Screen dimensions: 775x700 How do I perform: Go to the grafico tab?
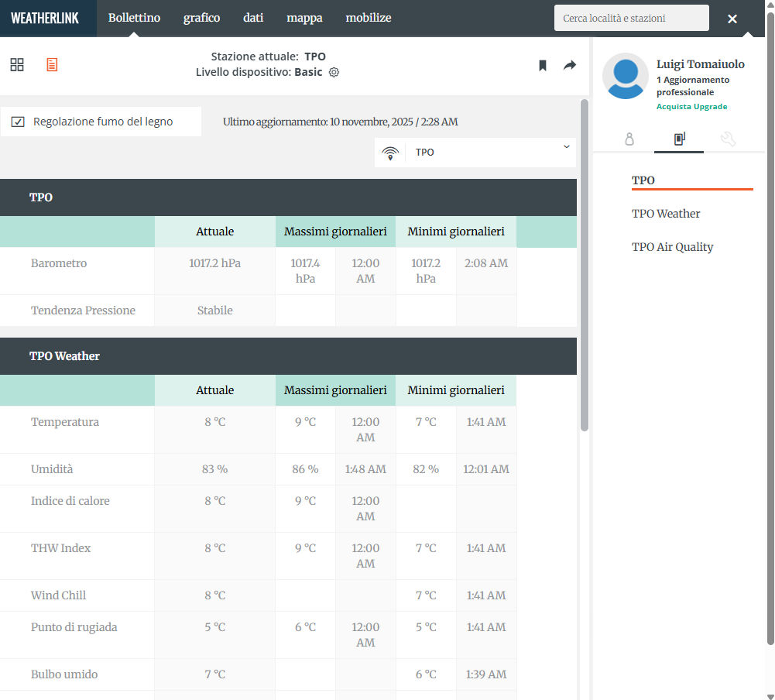201,18
